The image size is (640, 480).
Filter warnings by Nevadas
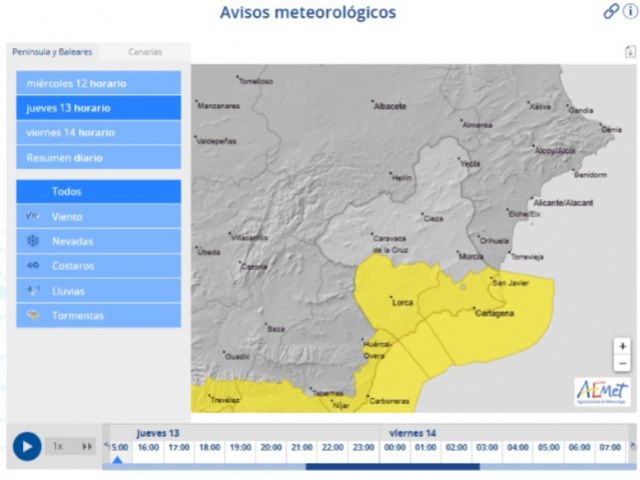tap(98, 241)
